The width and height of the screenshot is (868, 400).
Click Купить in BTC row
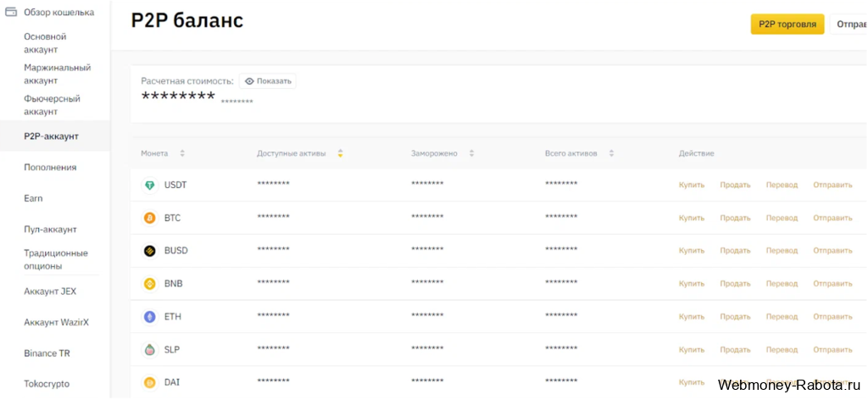point(692,218)
